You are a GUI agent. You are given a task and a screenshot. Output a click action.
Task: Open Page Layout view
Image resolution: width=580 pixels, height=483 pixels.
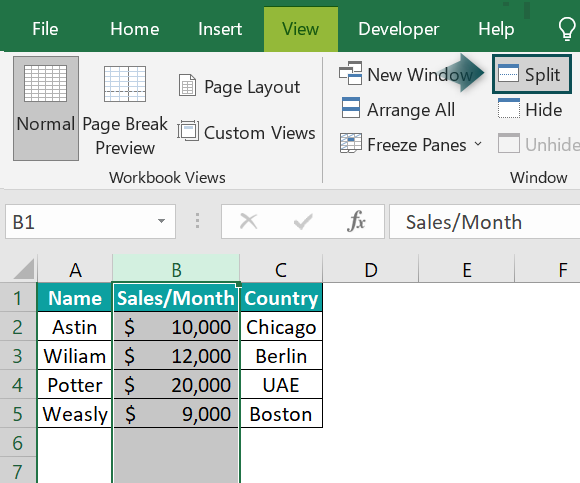pyautogui.click(x=239, y=87)
